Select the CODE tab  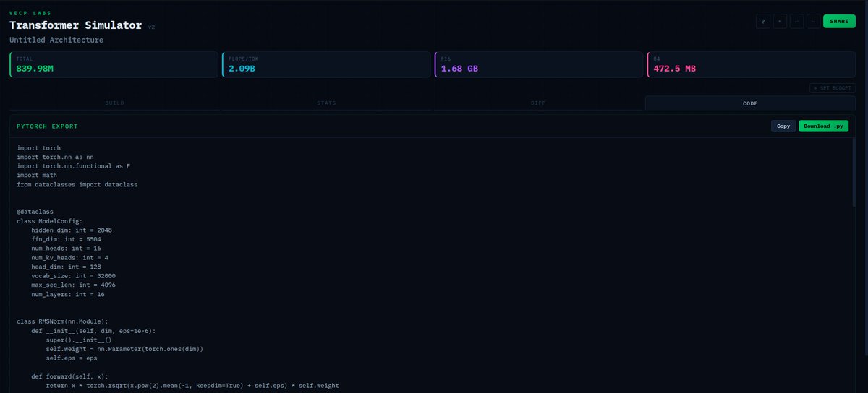pyautogui.click(x=750, y=103)
